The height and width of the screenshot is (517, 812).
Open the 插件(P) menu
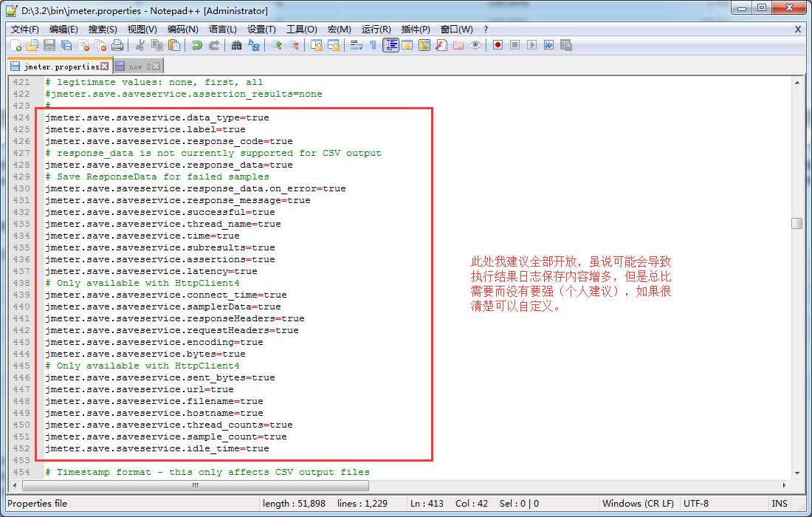click(416, 30)
